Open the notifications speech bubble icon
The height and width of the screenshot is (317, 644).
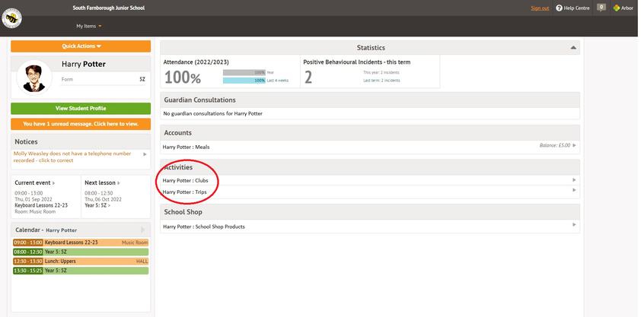coord(601,8)
